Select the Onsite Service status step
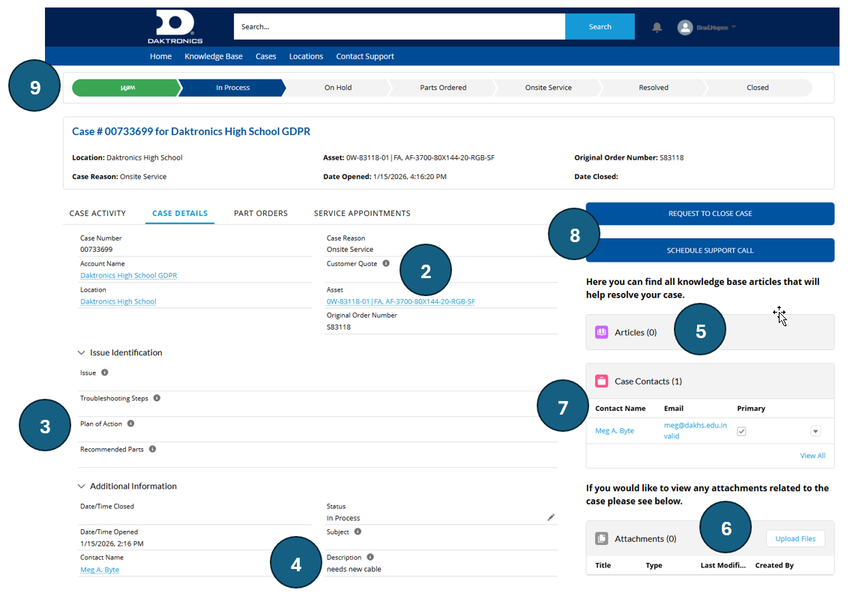Viewport: 868px width, 602px height. [x=548, y=88]
